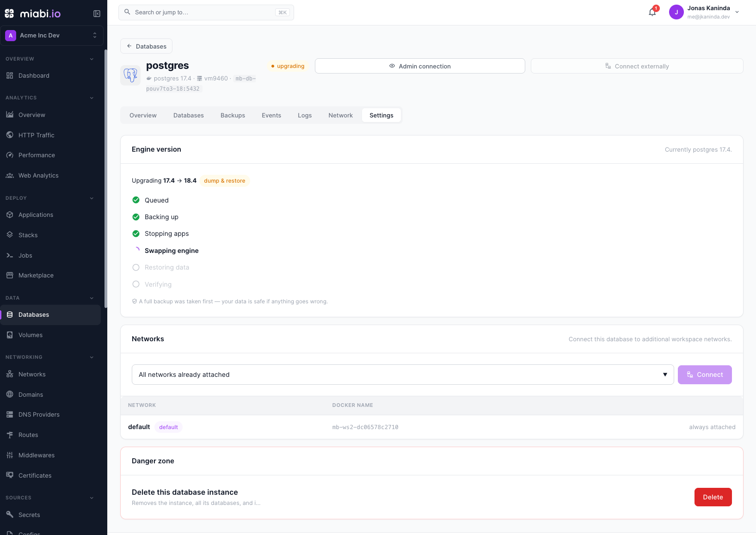Open Domains page
Image resolution: width=756 pixels, height=535 pixels.
(50, 394)
